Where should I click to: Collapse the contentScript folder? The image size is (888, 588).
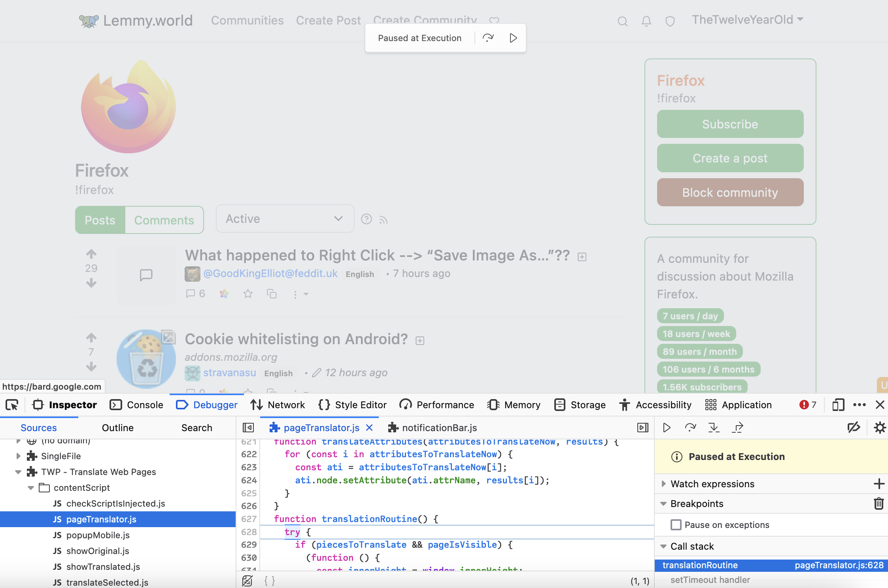[31, 488]
